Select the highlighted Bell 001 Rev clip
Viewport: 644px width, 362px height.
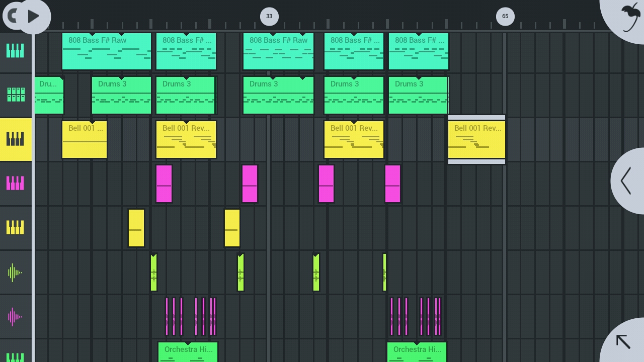(476, 140)
